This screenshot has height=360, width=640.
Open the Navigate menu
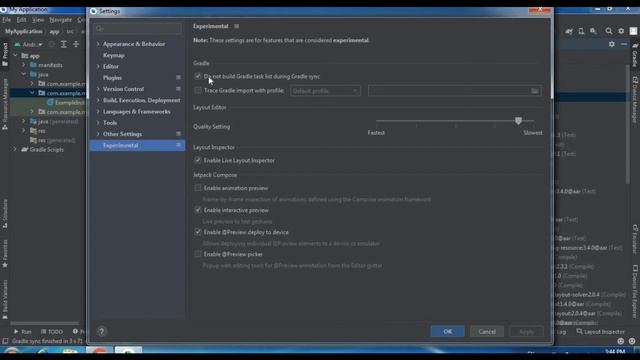(60, 20)
